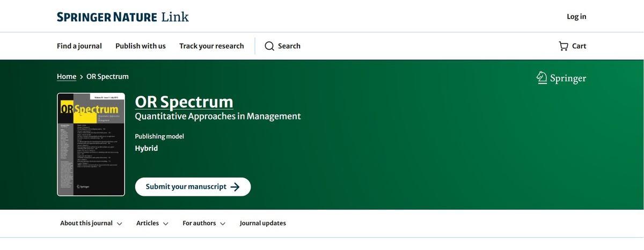Screen dimensions: 644x250
Task: Expand Articles dropdown chevron
Action: pyautogui.click(x=165, y=224)
